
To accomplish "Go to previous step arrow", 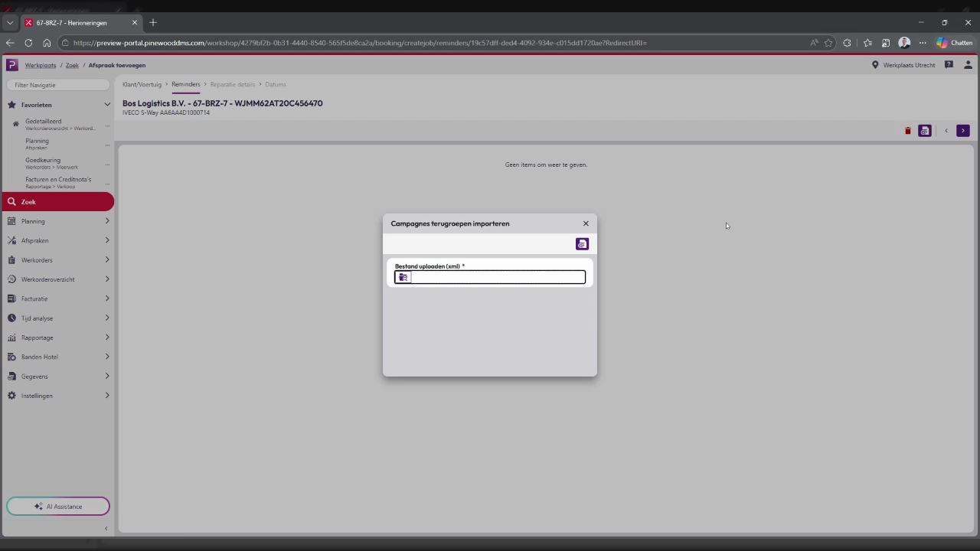I will (x=946, y=131).
